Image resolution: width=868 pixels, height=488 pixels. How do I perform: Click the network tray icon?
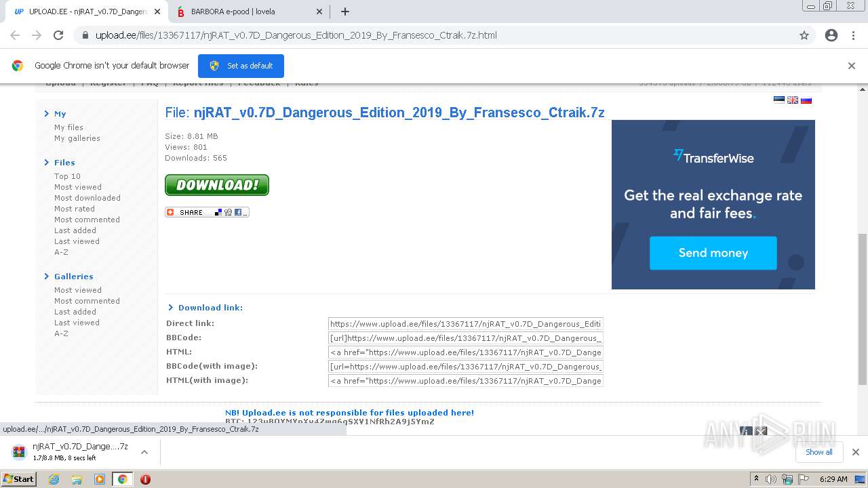pos(788,479)
